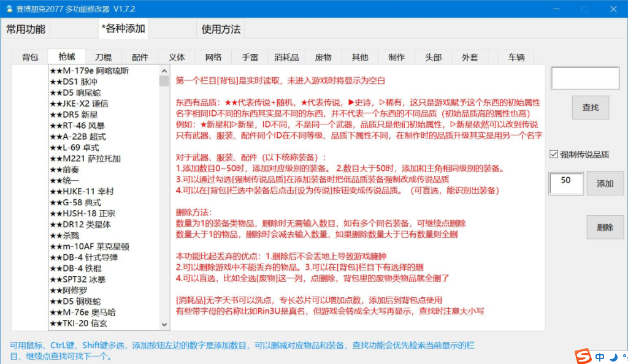Select the 车辆 tab

tap(516, 57)
